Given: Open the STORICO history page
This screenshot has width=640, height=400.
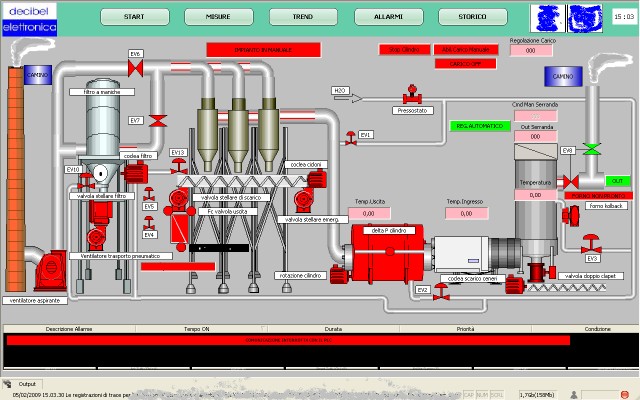Looking at the screenshot, I should [472, 17].
